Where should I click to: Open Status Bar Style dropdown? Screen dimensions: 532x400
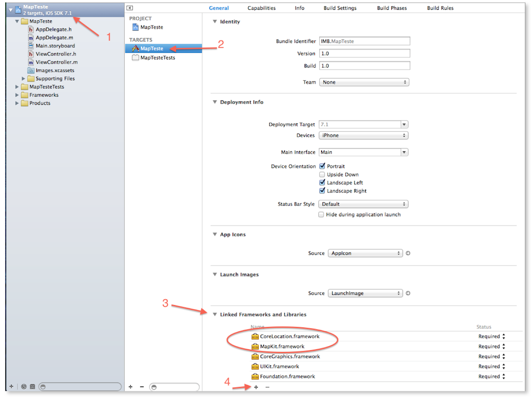(x=363, y=204)
